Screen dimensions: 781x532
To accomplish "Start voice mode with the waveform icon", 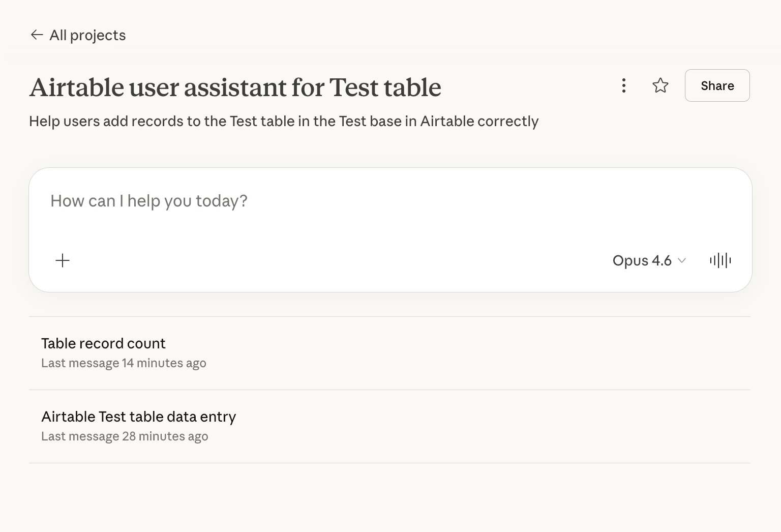I will tap(720, 260).
